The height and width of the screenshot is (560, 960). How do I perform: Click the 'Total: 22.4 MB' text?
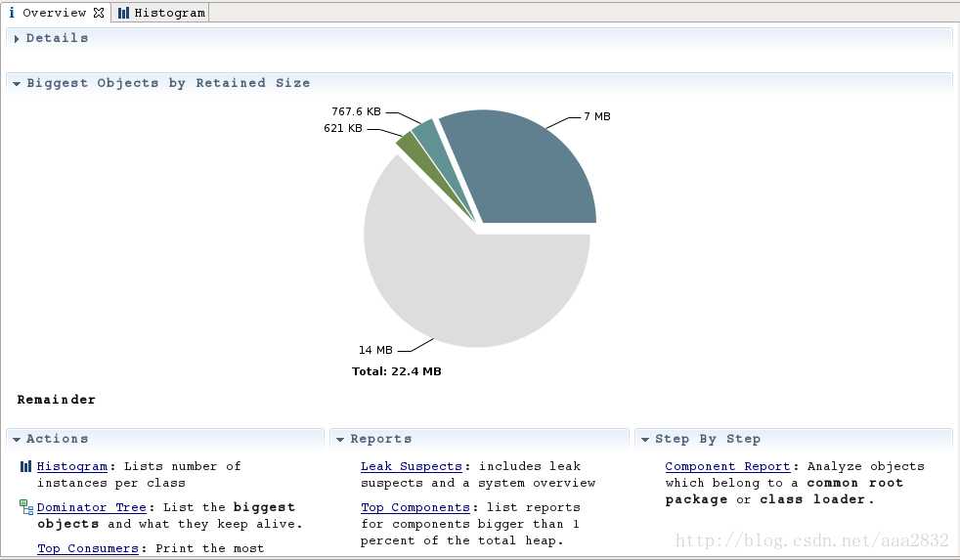click(x=397, y=371)
